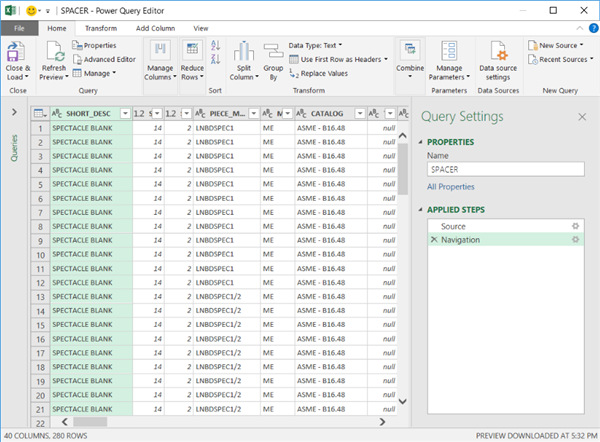
Task: Sort descending Z to A
Action: coord(215,59)
